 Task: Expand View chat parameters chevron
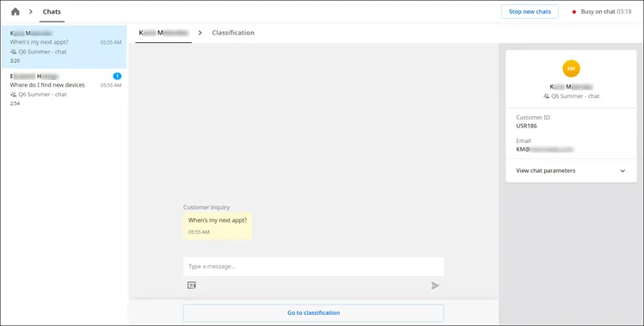pos(623,171)
